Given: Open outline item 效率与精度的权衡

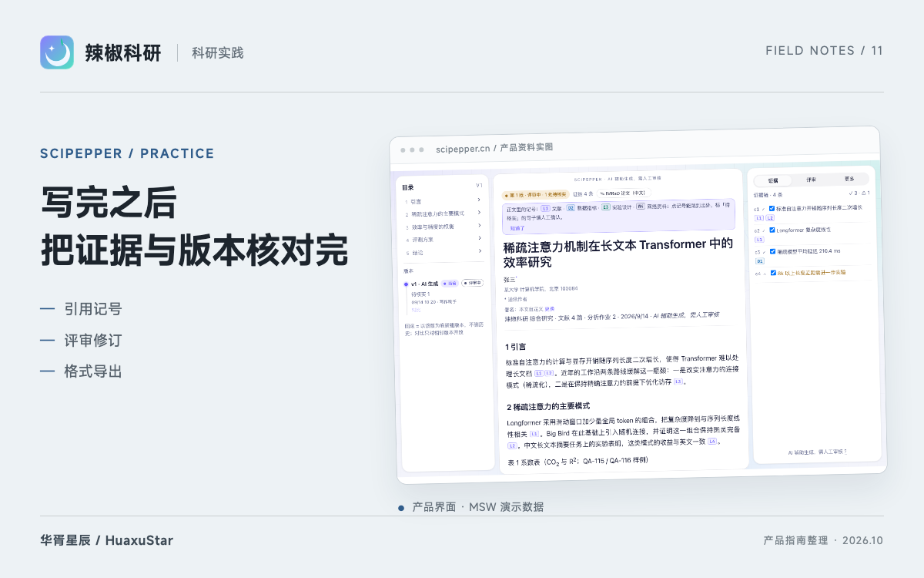Looking at the screenshot, I should click(429, 227).
